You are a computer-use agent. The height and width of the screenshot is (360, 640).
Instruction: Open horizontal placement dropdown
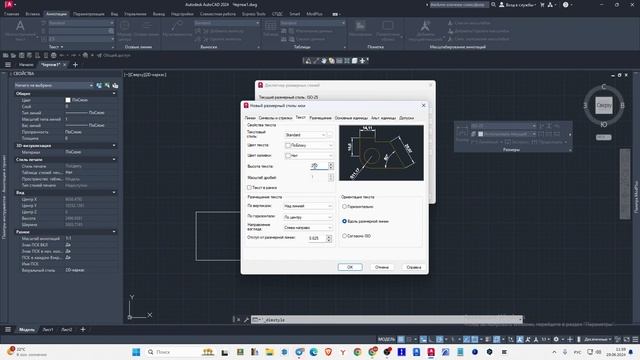coord(308,217)
